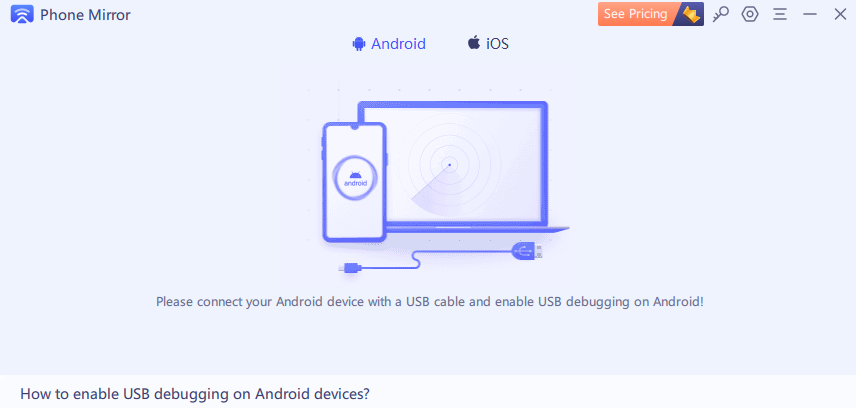
Task: Click the 'Phone Mirror' title text
Action: tap(85, 15)
